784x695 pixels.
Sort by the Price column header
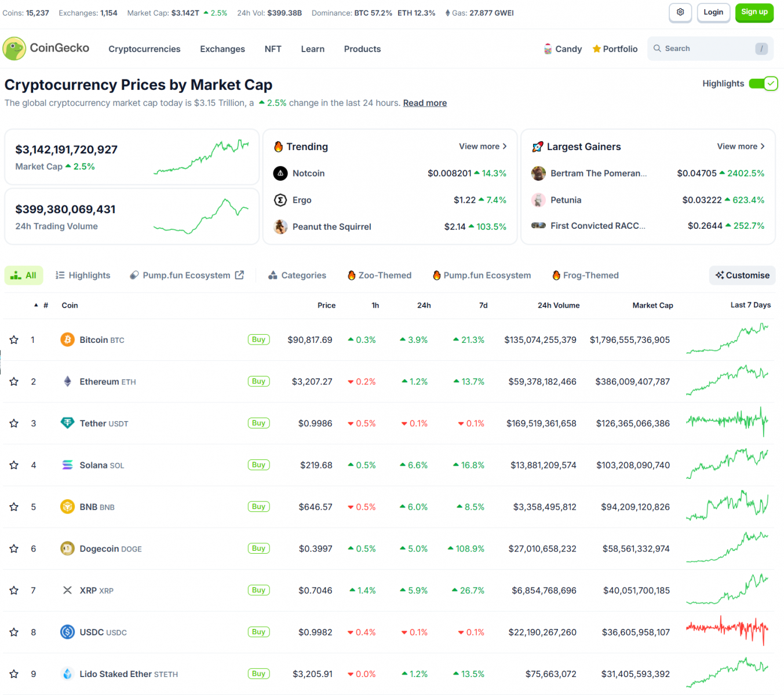pyautogui.click(x=326, y=305)
